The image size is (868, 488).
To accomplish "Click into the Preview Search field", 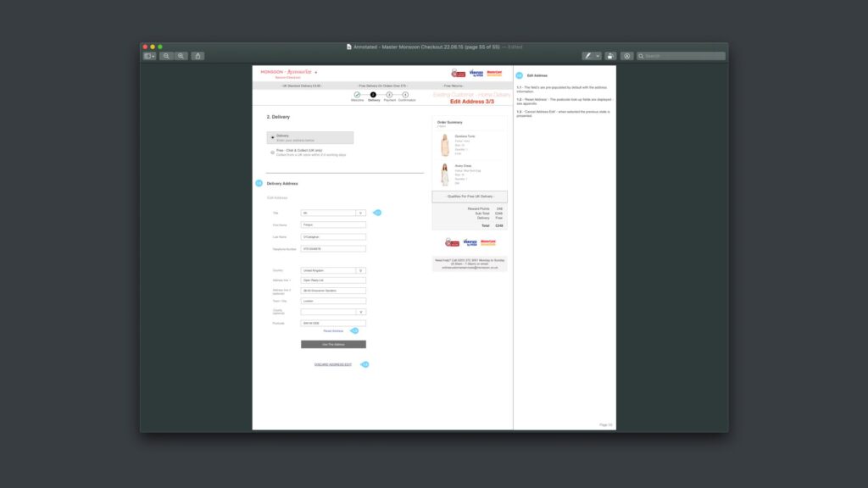I will (682, 56).
